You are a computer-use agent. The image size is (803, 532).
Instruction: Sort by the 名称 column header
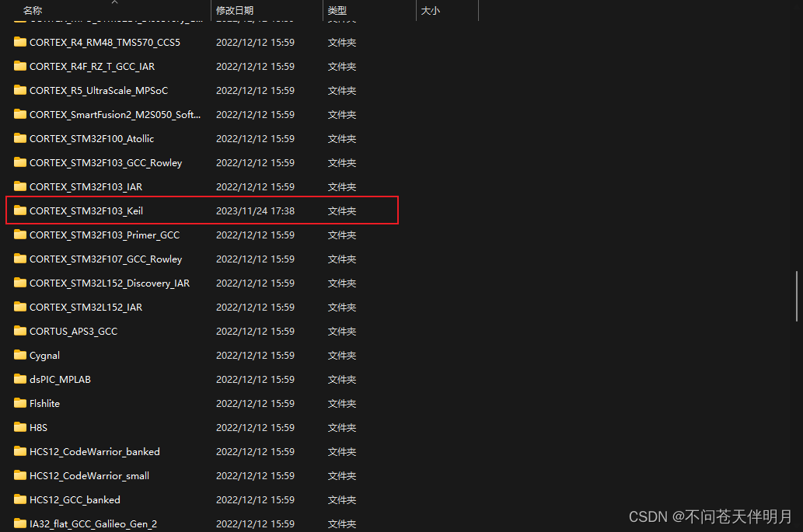click(x=33, y=10)
